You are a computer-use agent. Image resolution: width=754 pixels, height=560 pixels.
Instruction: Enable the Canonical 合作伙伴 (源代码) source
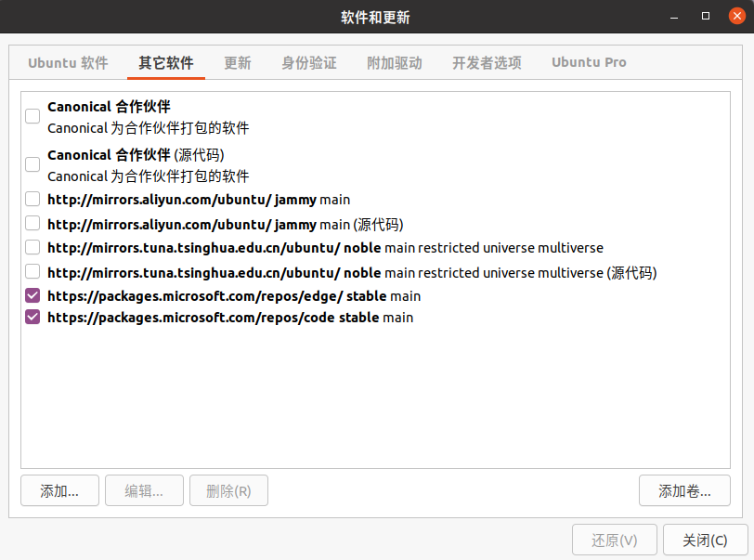32,164
